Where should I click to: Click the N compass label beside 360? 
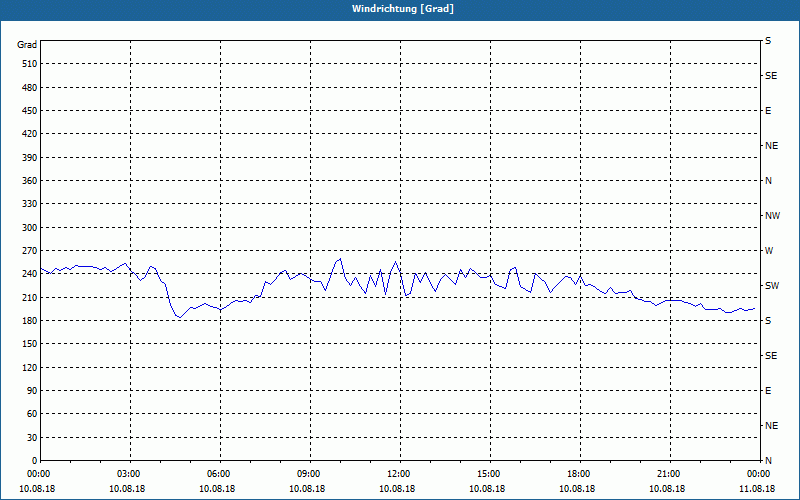click(768, 181)
